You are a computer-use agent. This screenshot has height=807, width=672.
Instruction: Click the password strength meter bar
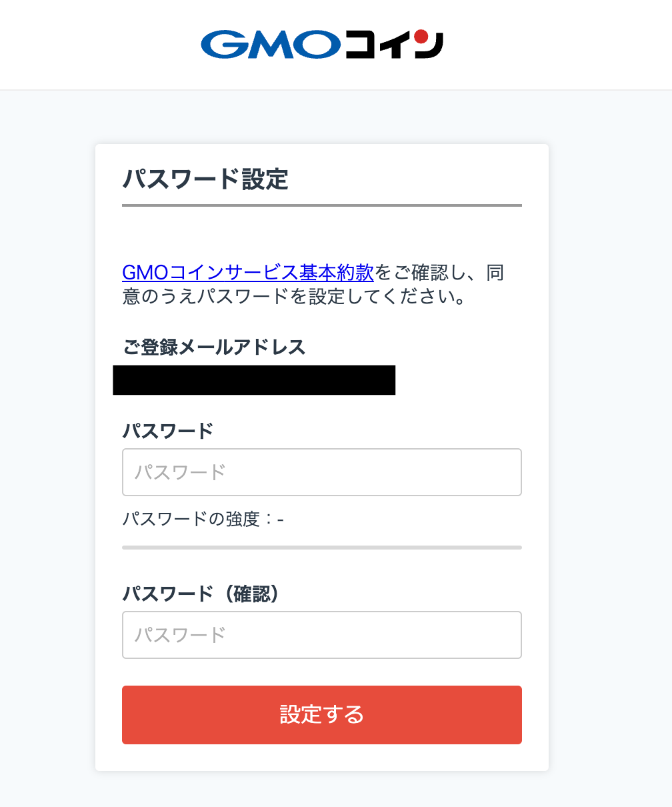click(x=322, y=548)
